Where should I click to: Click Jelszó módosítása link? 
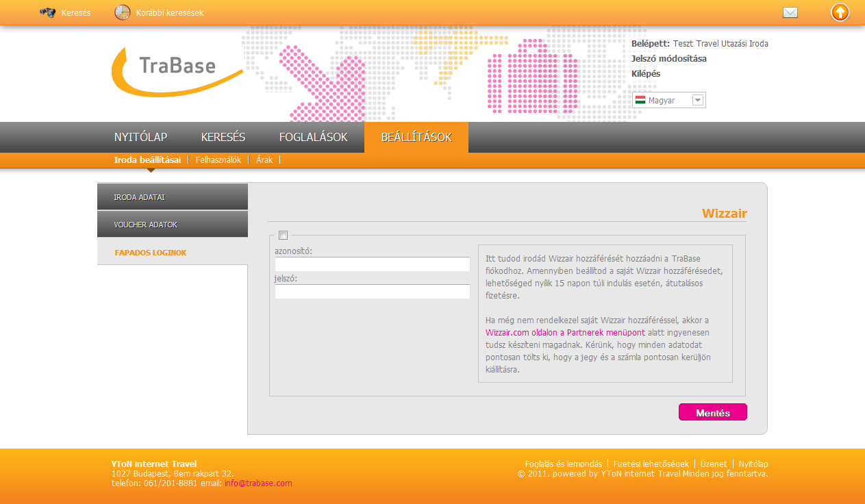click(669, 58)
